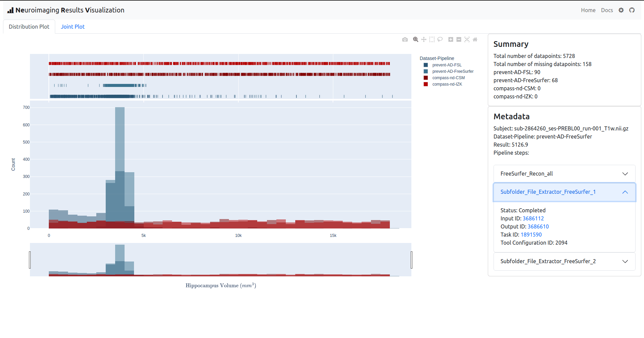644x338 pixels.
Task: Click the Zoom In plus icon
Action: pos(451,40)
